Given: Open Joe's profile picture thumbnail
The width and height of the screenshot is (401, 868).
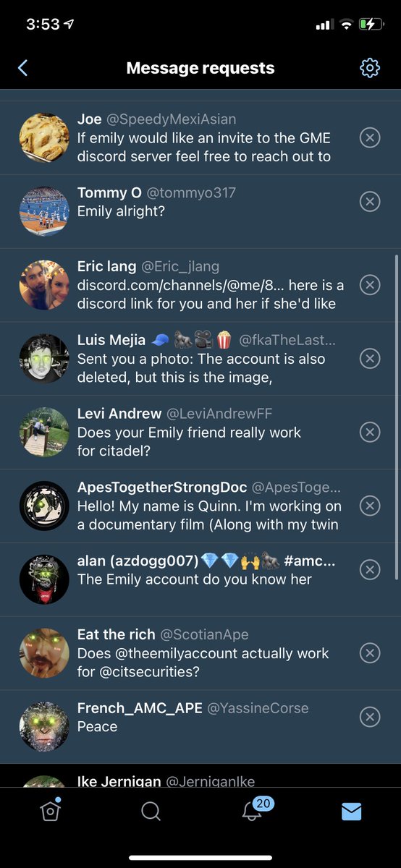Looking at the screenshot, I should coord(44,137).
